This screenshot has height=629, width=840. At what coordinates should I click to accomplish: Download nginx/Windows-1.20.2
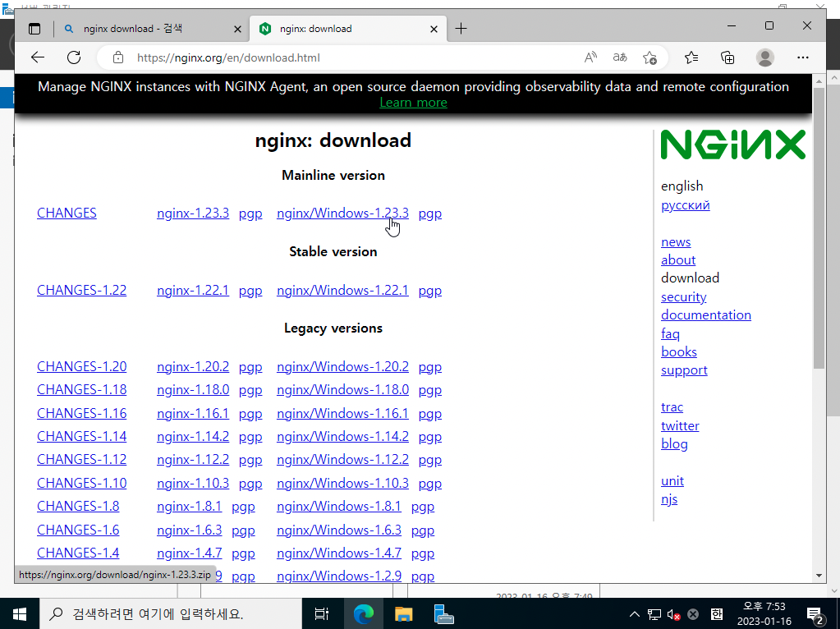click(342, 367)
